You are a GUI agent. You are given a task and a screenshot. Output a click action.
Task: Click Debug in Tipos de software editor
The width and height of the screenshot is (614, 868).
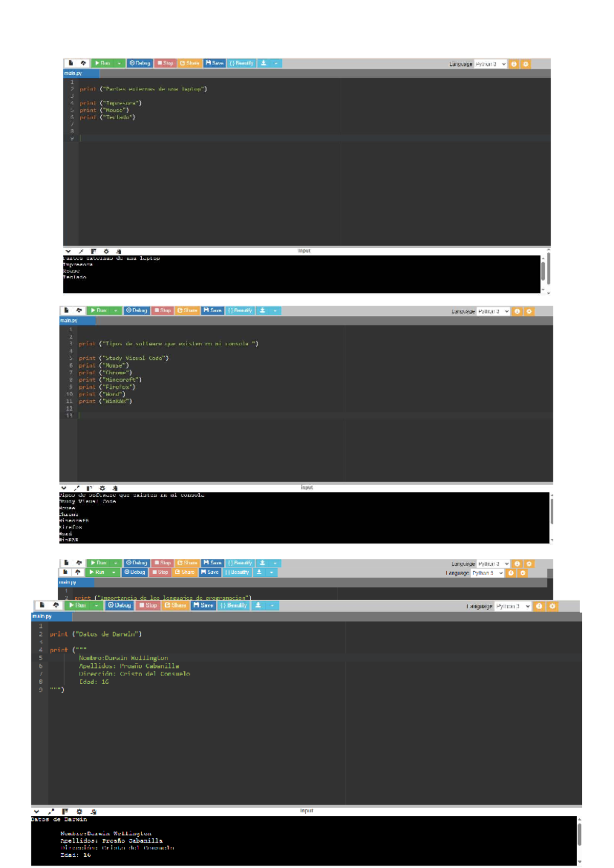pyautogui.click(x=137, y=310)
